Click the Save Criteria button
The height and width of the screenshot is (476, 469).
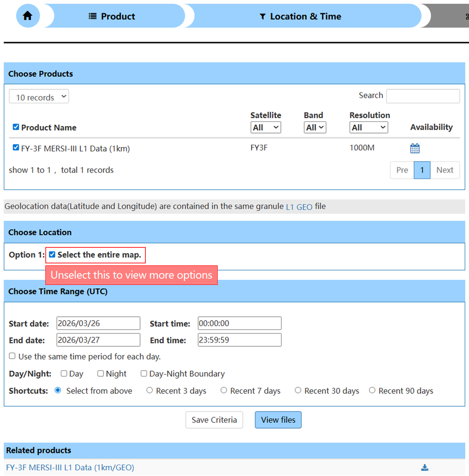[214, 420]
